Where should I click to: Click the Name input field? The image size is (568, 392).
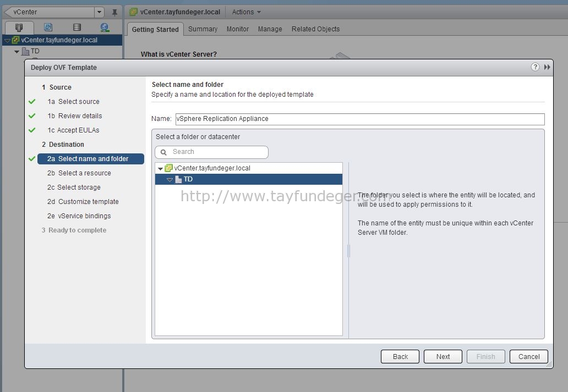click(360, 119)
